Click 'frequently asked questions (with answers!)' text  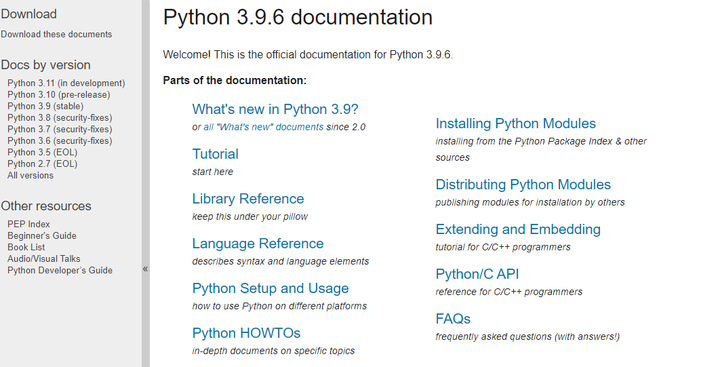point(528,337)
